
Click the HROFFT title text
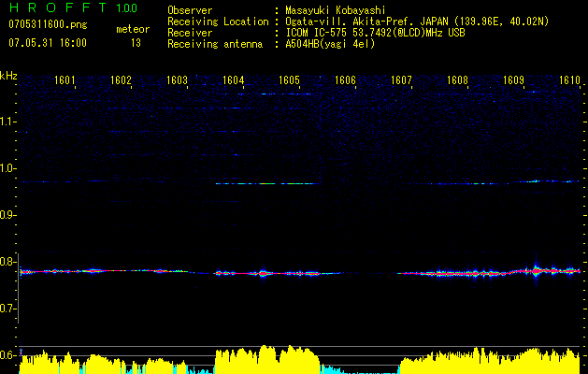57,7
